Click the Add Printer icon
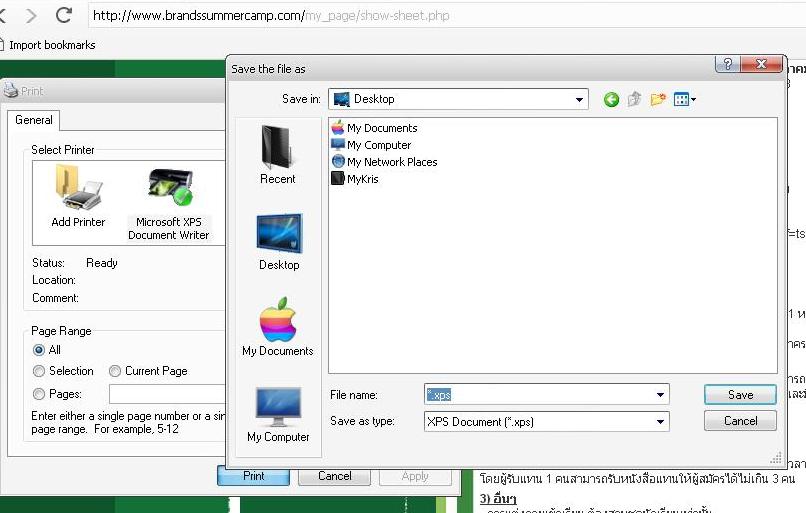This screenshot has height=513, width=806. [78, 196]
